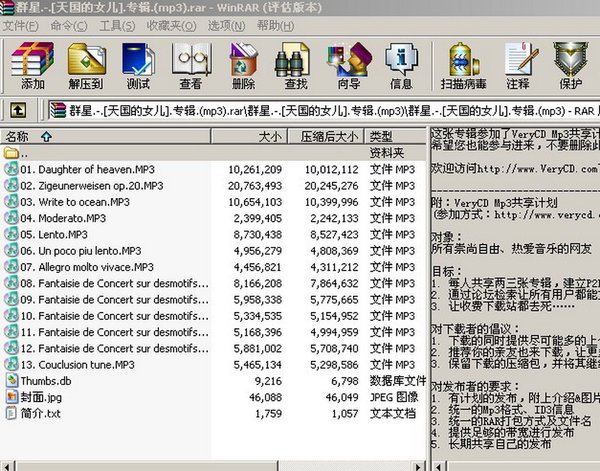Viewport: 600px width, 471px height.
Task: Click the icon of 03. Write to ocean.MP3
Action: (11, 201)
